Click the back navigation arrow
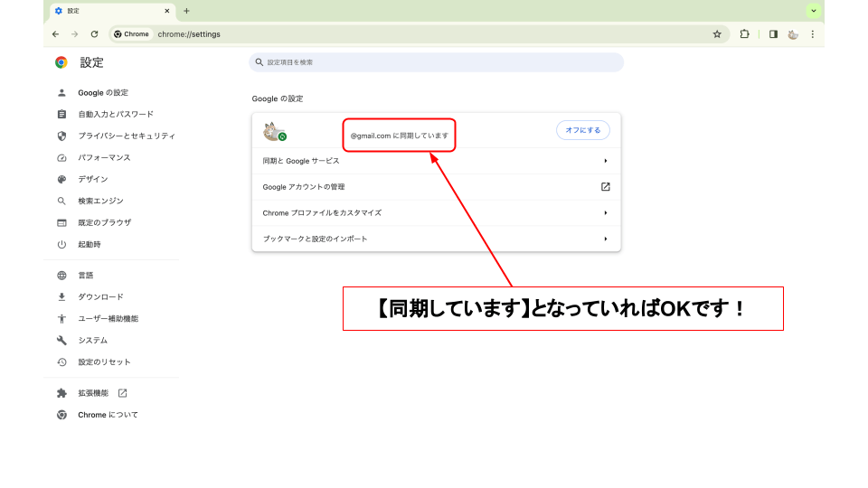This screenshot has height=488, width=868. (55, 34)
